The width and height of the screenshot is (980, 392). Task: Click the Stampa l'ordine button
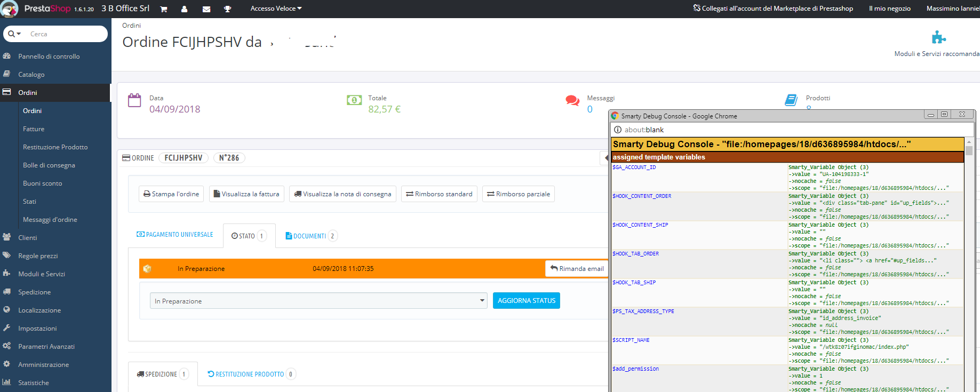[x=171, y=194]
